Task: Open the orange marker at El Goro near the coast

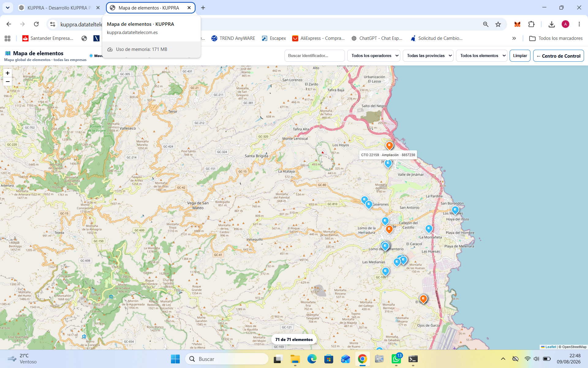Action: point(423,299)
